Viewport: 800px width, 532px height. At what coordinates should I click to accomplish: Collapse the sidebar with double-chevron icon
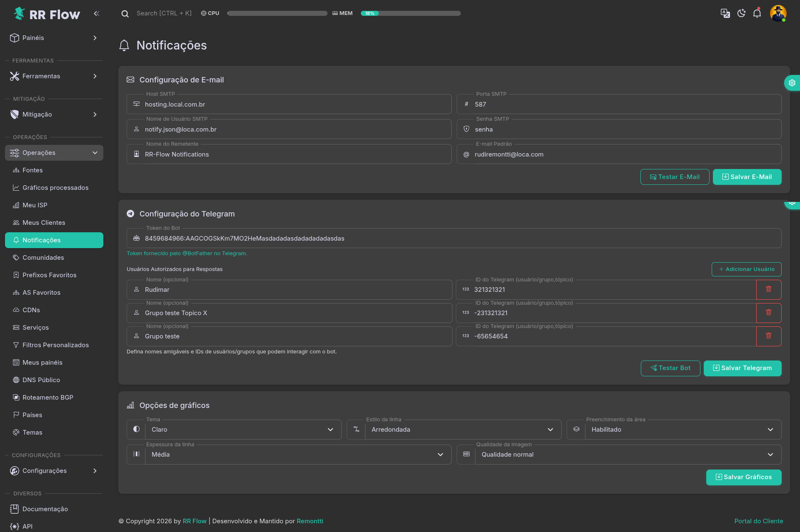[97, 13]
